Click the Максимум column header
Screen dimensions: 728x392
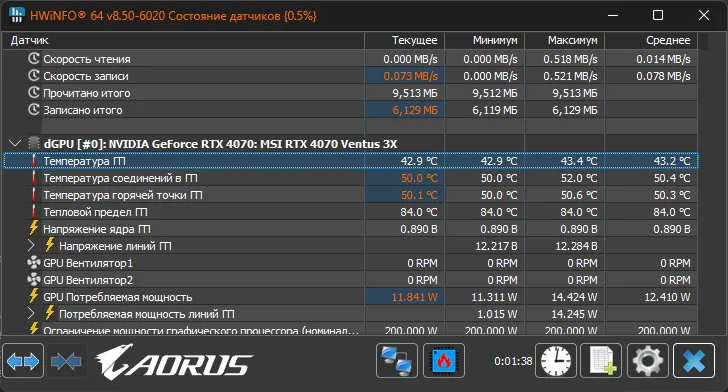tap(565, 40)
